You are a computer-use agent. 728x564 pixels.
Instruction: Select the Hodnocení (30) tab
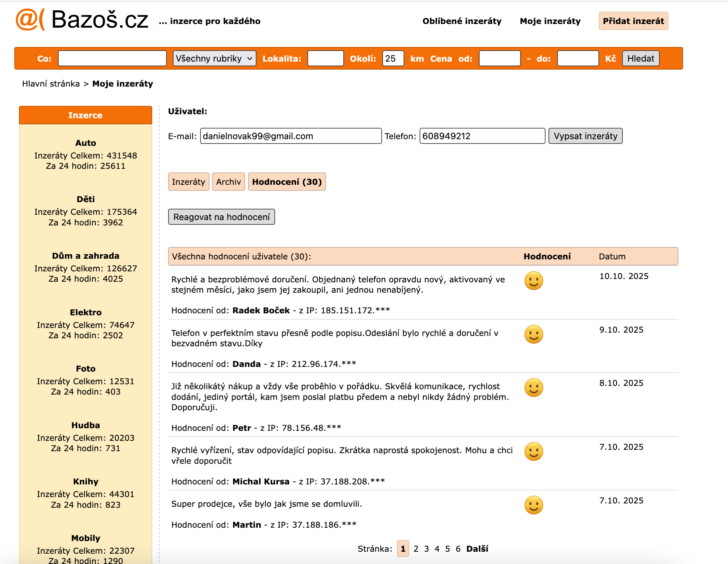click(x=287, y=182)
